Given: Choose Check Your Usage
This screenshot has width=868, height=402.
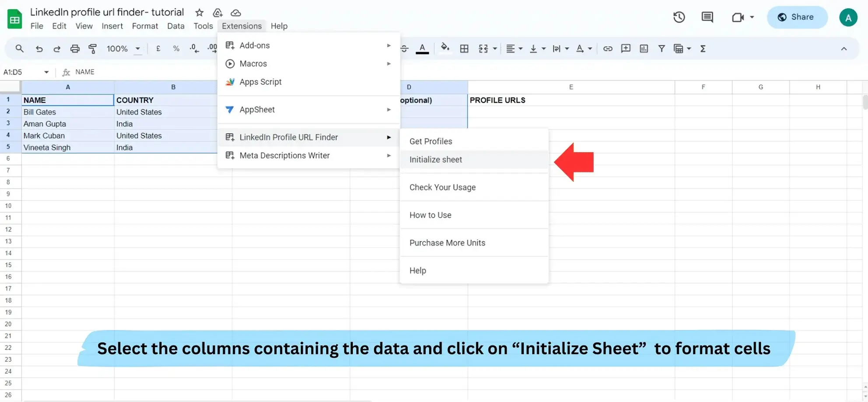Looking at the screenshot, I should tap(474, 187).
